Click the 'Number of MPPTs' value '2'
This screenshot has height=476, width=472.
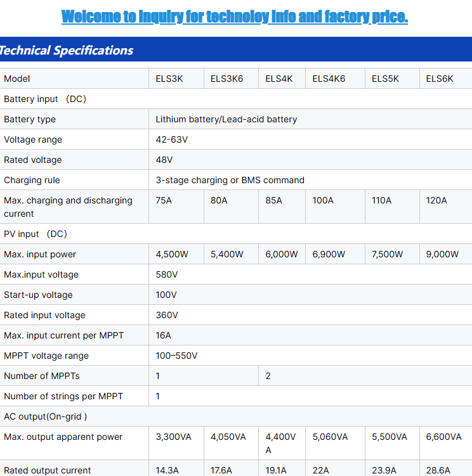coord(268,376)
